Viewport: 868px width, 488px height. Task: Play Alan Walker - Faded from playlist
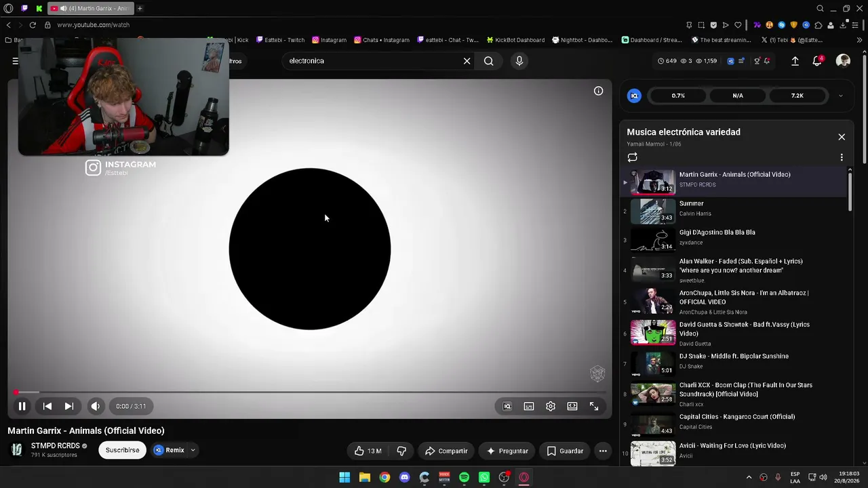point(734,270)
